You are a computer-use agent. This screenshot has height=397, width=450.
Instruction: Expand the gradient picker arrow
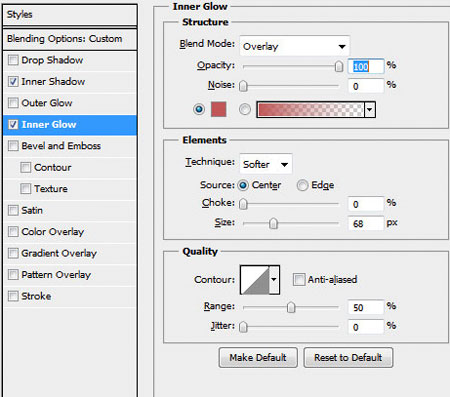[x=370, y=109]
